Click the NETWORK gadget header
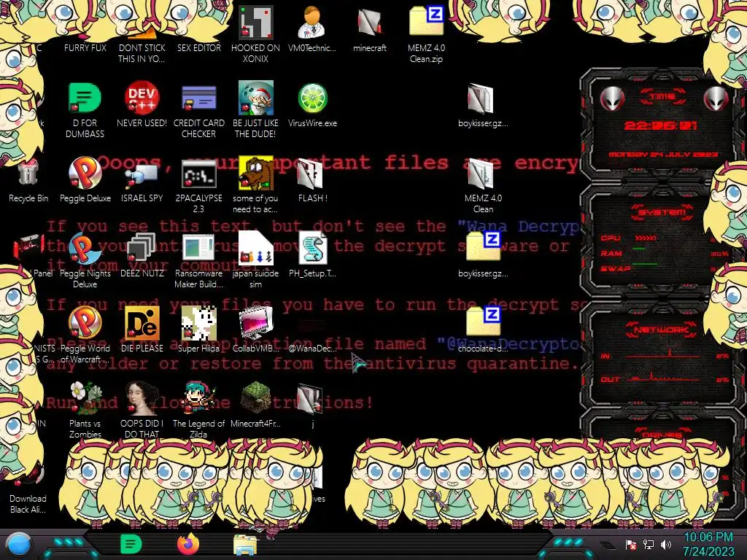This screenshot has width=747, height=560. [661, 330]
